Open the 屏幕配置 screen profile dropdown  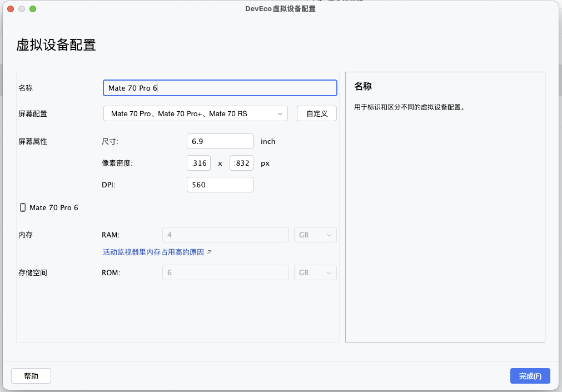[195, 113]
